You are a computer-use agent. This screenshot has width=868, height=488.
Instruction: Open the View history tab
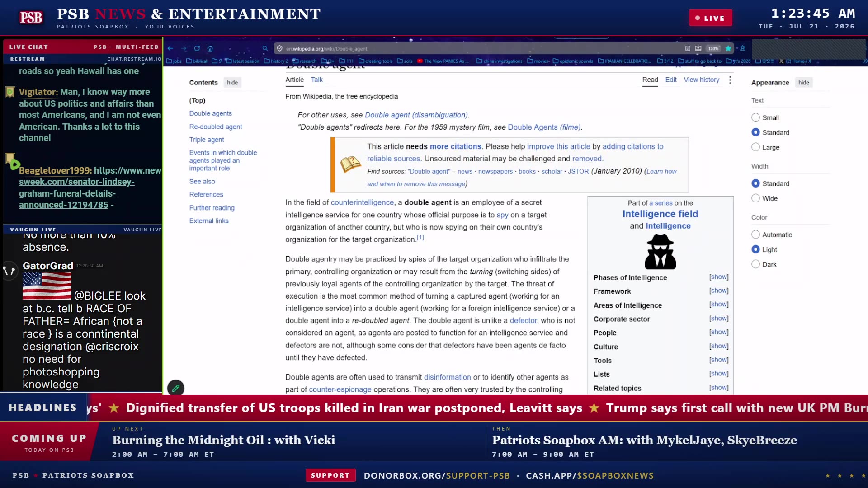(x=701, y=80)
